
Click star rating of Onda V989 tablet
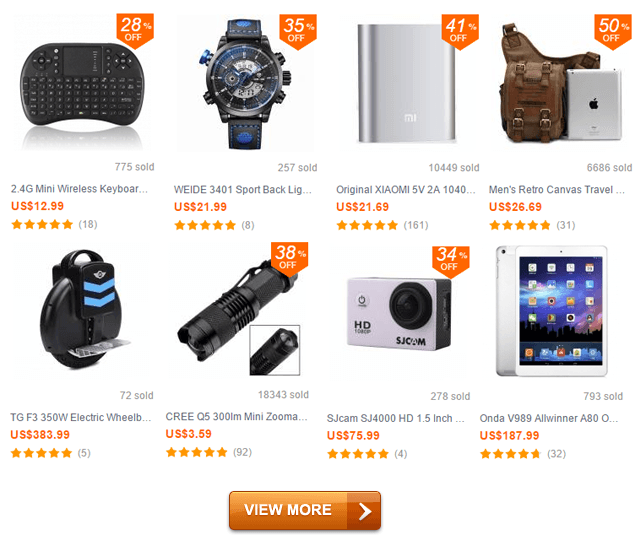(x=510, y=454)
